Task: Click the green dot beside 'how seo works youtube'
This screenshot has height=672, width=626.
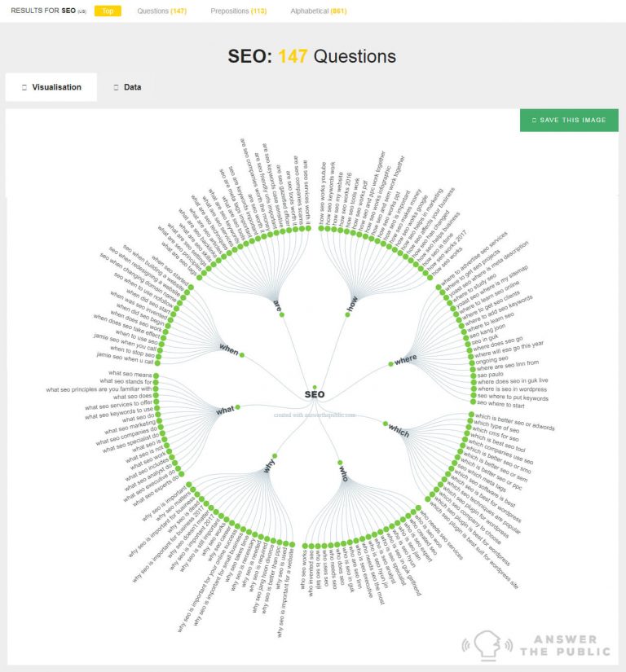Action: point(321,228)
